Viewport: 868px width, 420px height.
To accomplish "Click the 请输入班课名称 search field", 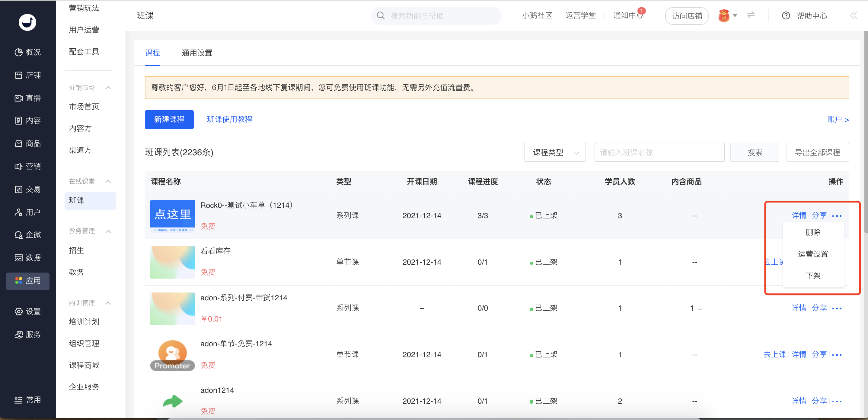I will pyautogui.click(x=659, y=153).
